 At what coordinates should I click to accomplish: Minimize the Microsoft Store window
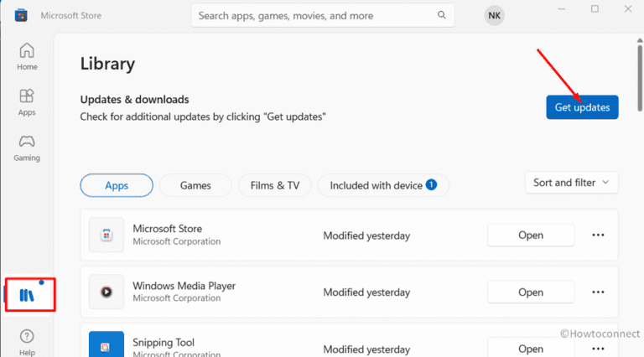[x=562, y=9]
